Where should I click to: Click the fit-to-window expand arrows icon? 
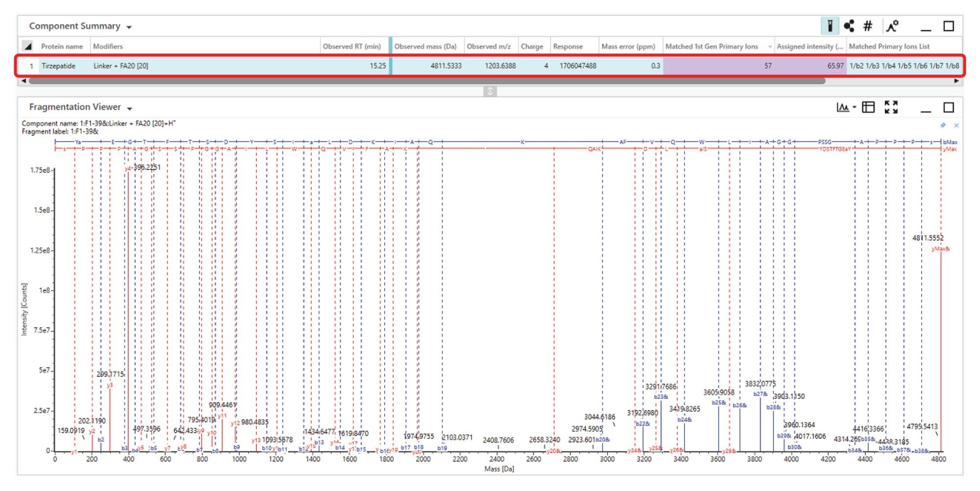(891, 107)
